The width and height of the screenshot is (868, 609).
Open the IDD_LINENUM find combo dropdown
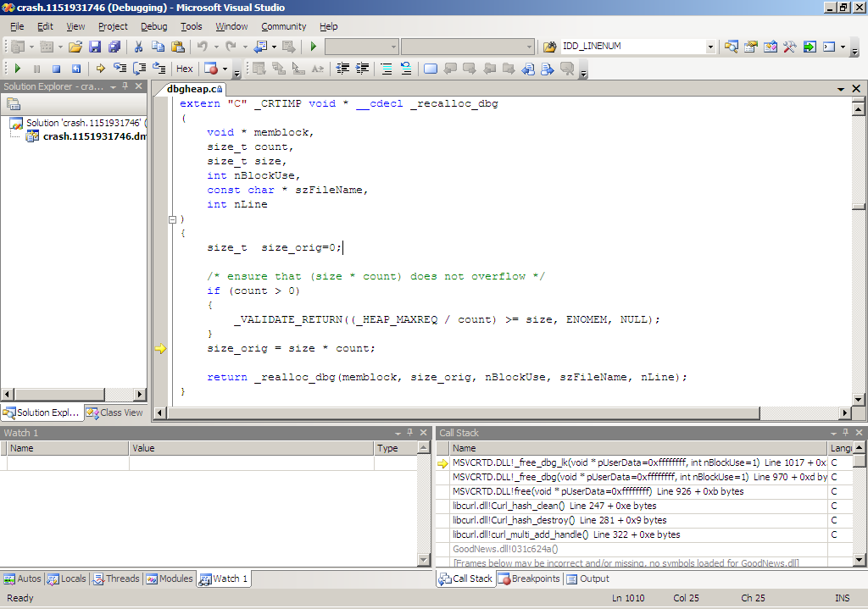click(x=710, y=47)
